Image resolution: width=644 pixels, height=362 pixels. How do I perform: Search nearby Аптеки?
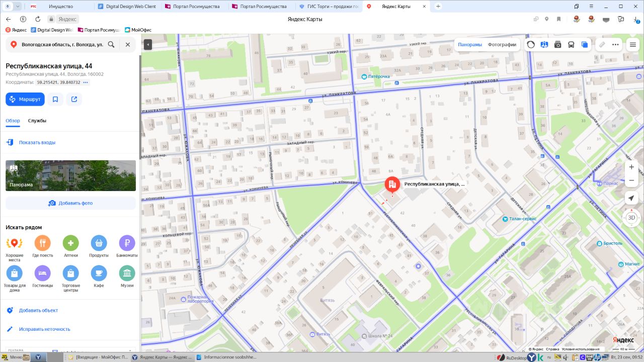point(71,246)
